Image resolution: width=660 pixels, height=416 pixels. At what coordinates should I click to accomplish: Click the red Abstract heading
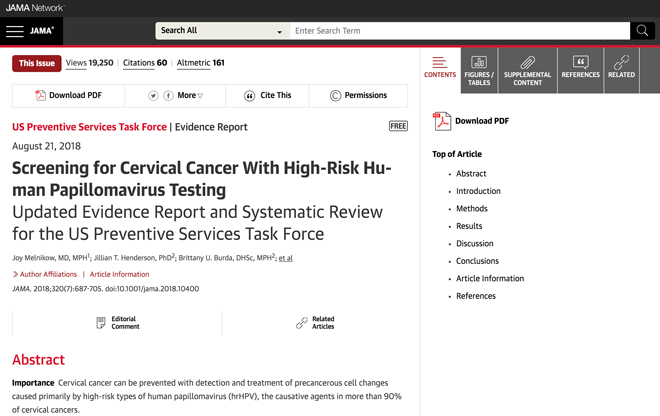click(38, 360)
